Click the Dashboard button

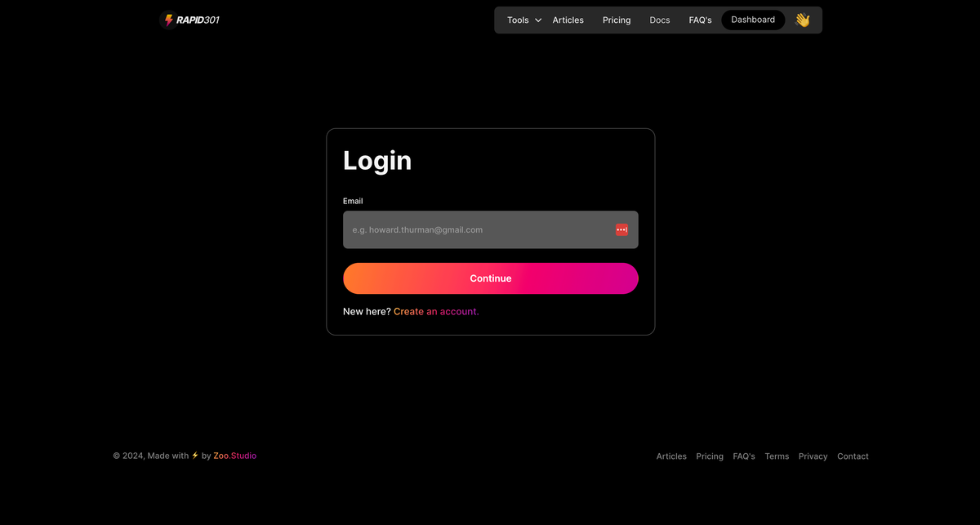(x=753, y=20)
